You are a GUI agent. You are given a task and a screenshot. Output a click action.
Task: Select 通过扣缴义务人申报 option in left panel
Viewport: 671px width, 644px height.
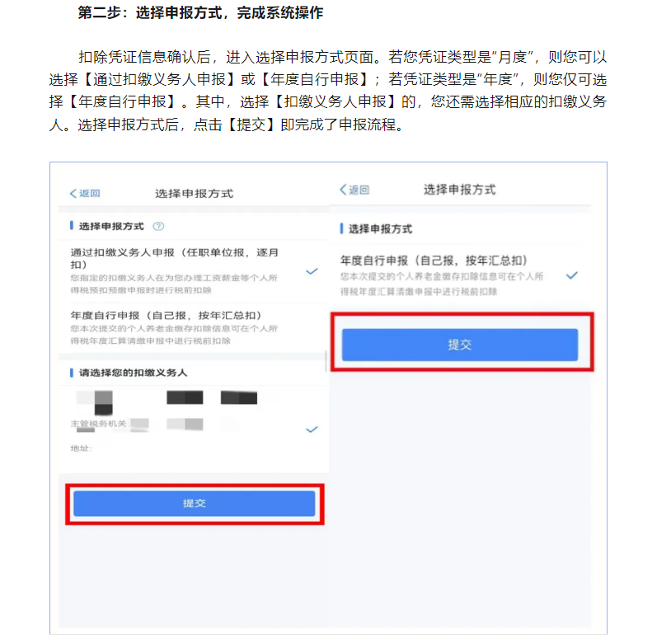[x=194, y=271]
